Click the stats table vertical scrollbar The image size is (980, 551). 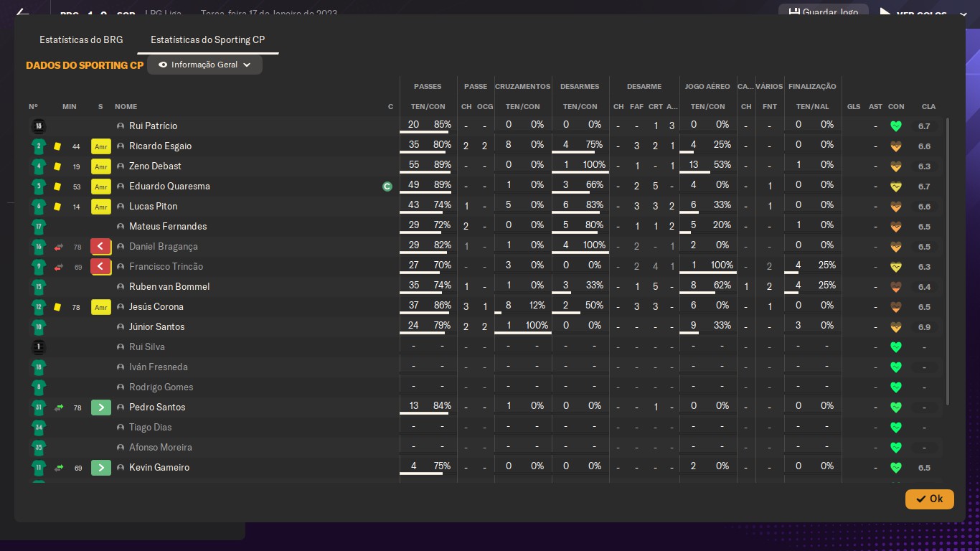[x=948, y=262]
